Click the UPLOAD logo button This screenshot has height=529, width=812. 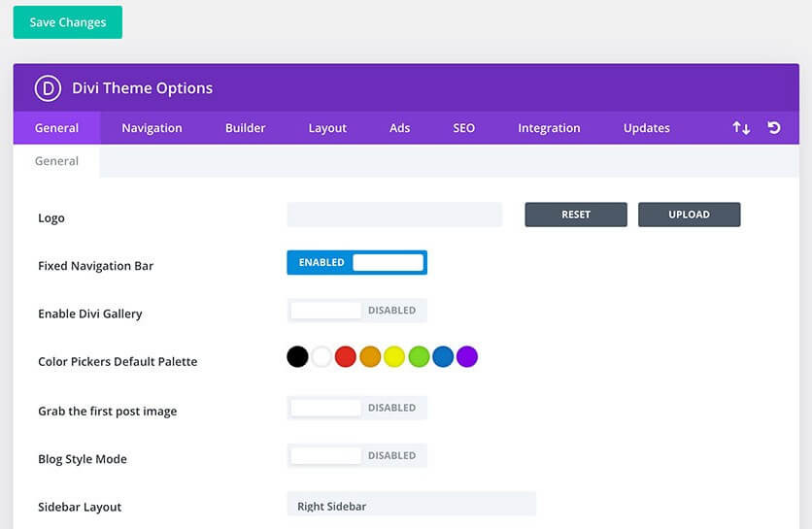pos(689,215)
